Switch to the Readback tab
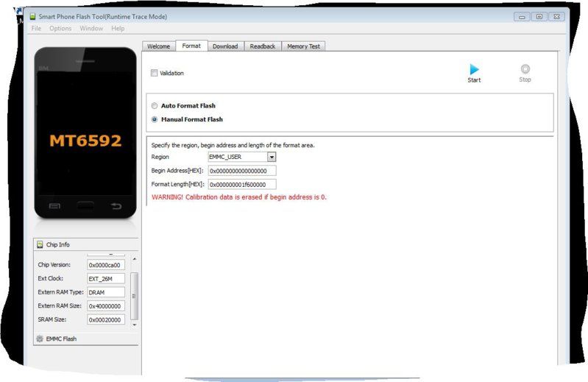588x382 pixels. [263, 46]
